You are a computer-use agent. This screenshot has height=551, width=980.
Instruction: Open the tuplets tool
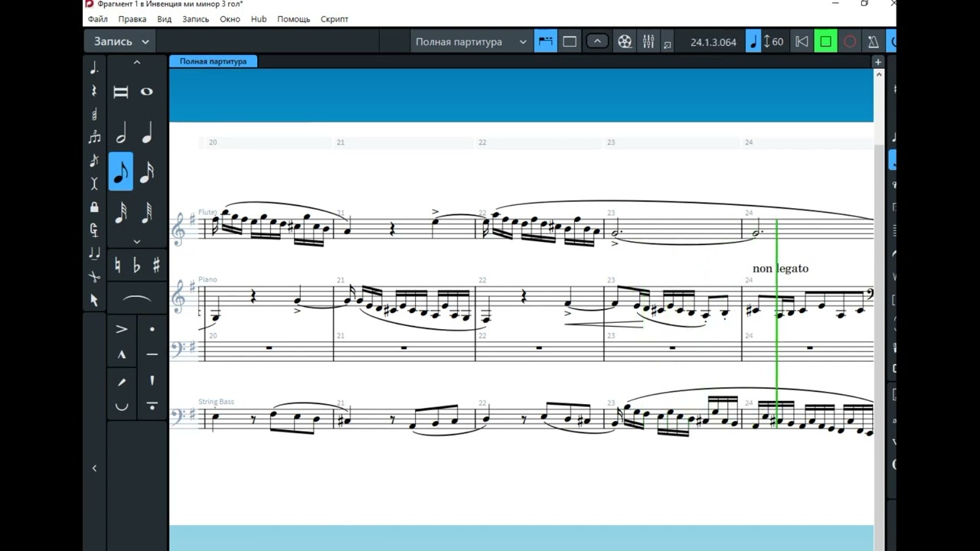pos(94,138)
